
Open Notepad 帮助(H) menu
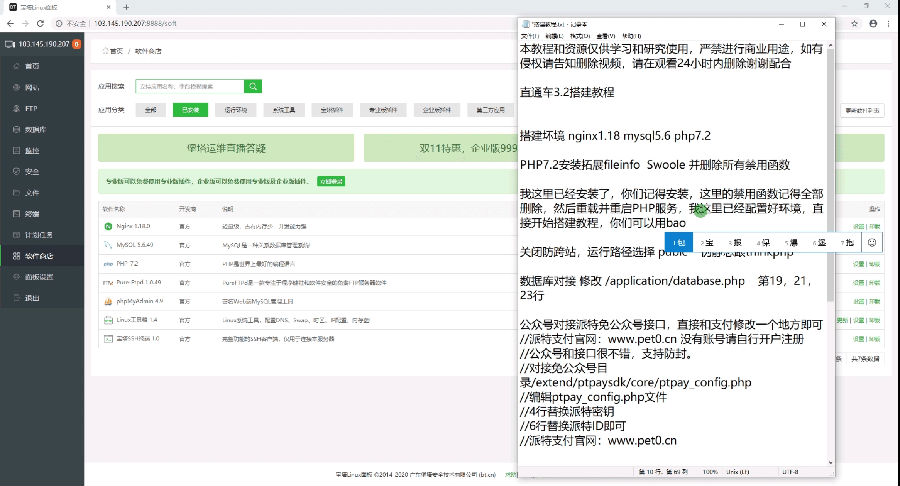coord(631,36)
